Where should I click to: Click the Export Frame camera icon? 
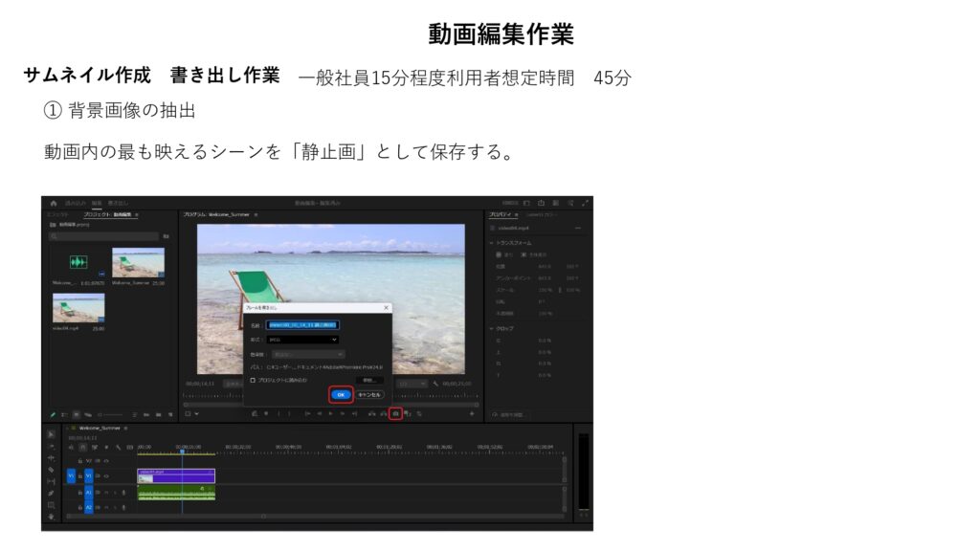pos(395,413)
